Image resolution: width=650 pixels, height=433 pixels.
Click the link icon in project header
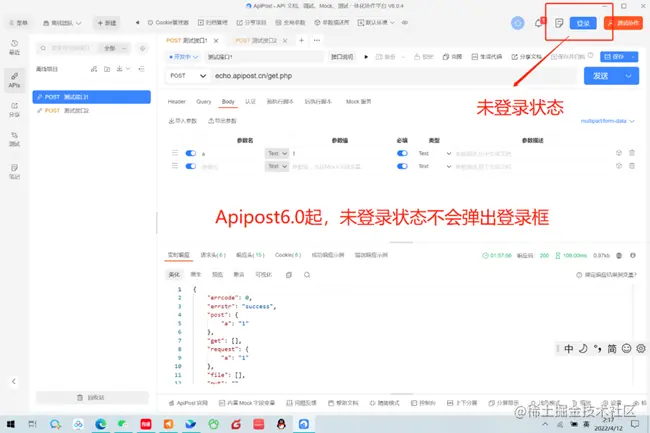(x=94, y=69)
